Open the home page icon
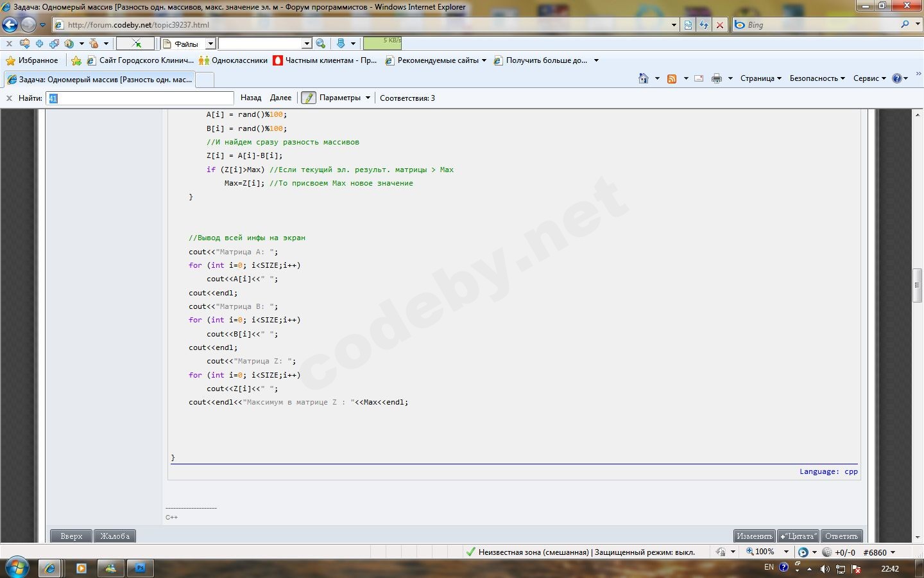This screenshot has width=924, height=578. (644, 78)
